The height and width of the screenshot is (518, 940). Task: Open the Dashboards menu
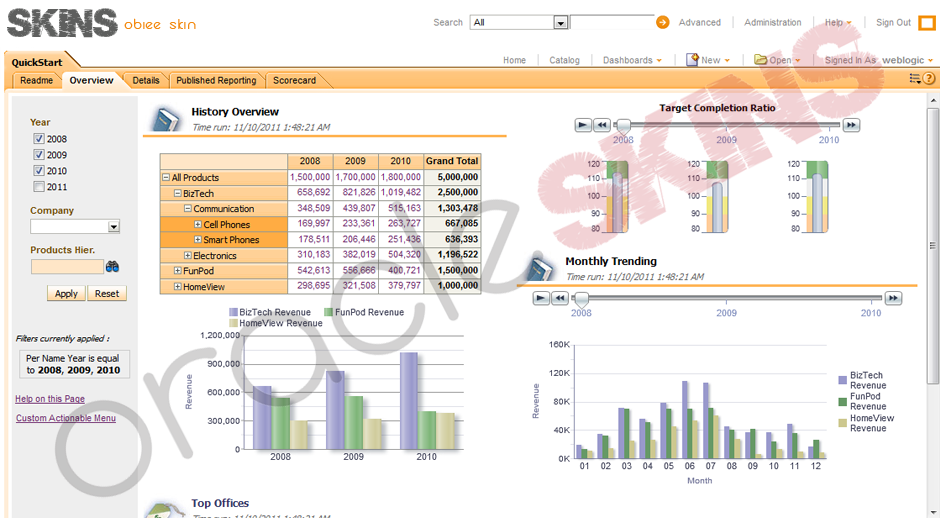[631, 60]
